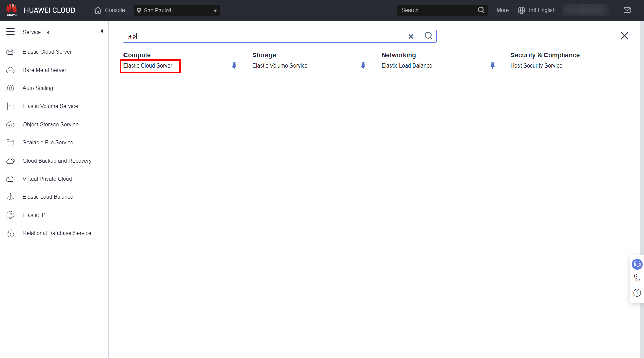
Task: Click into the ecs service search field
Action: click(x=265, y=36)
